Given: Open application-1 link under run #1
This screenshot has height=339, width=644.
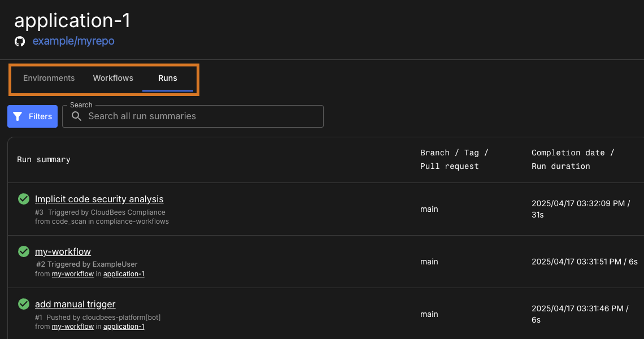Looking at the screenshot, I should point(124,326).
